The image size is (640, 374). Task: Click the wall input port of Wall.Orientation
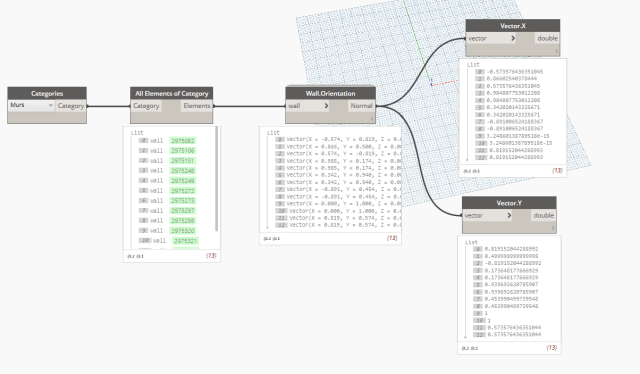pyautogui.click(x=304, y=106)
